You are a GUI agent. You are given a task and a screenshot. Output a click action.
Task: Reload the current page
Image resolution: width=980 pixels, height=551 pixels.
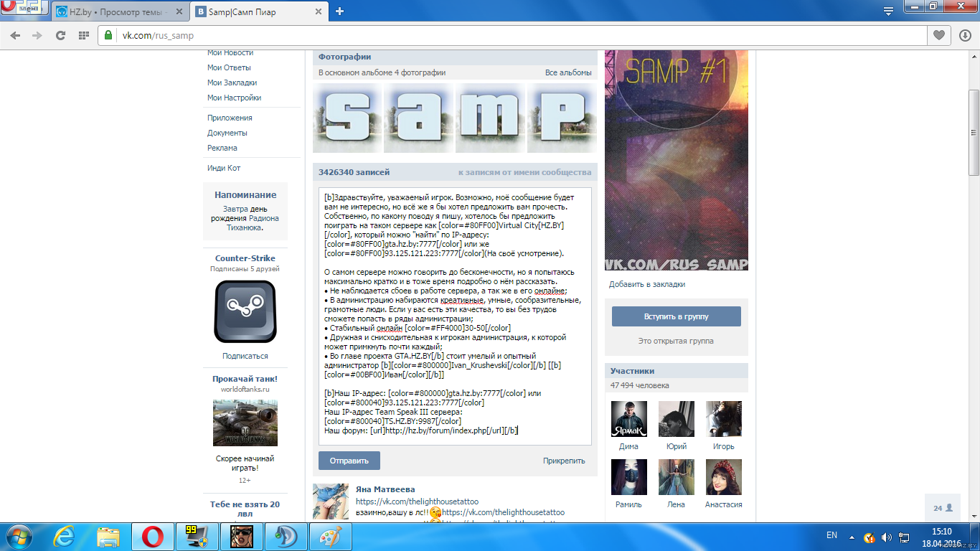tap(60, 35)
